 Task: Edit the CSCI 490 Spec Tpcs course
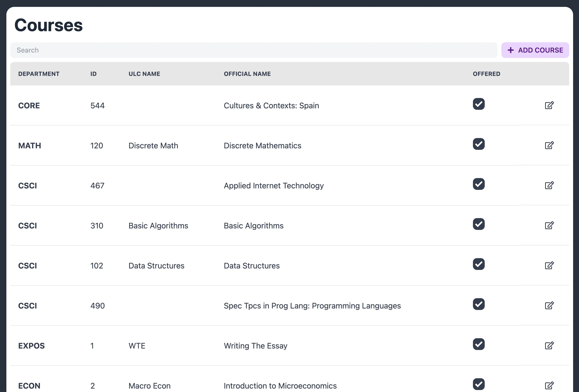(x=550, y=306)
